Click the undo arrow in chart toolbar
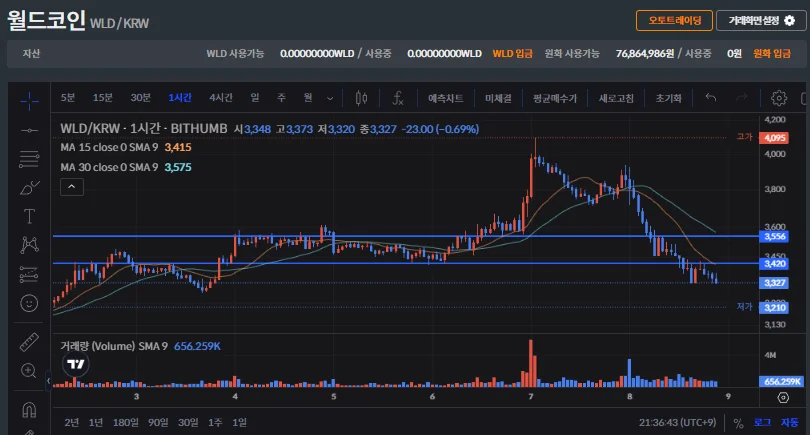The width and height of the screenshot is (810, 435). pyautogui.click(x=711, y=97)
